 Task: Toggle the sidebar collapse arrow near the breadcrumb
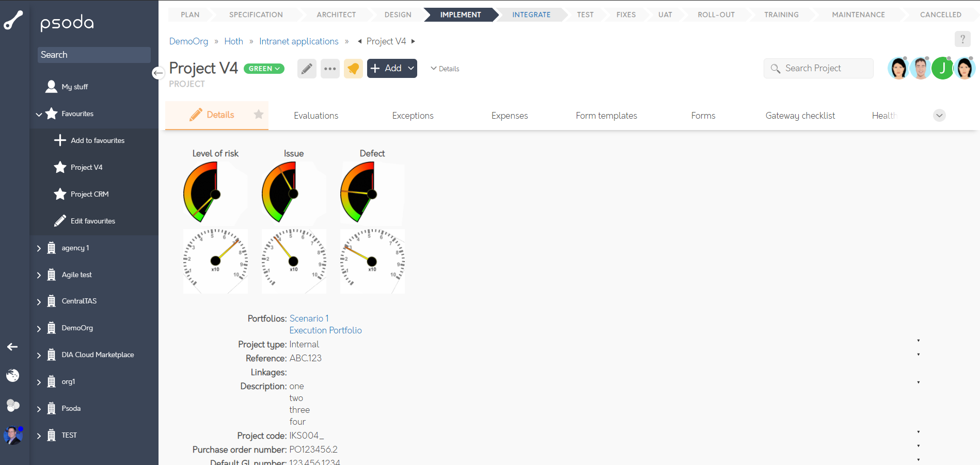tap(158, 73)
